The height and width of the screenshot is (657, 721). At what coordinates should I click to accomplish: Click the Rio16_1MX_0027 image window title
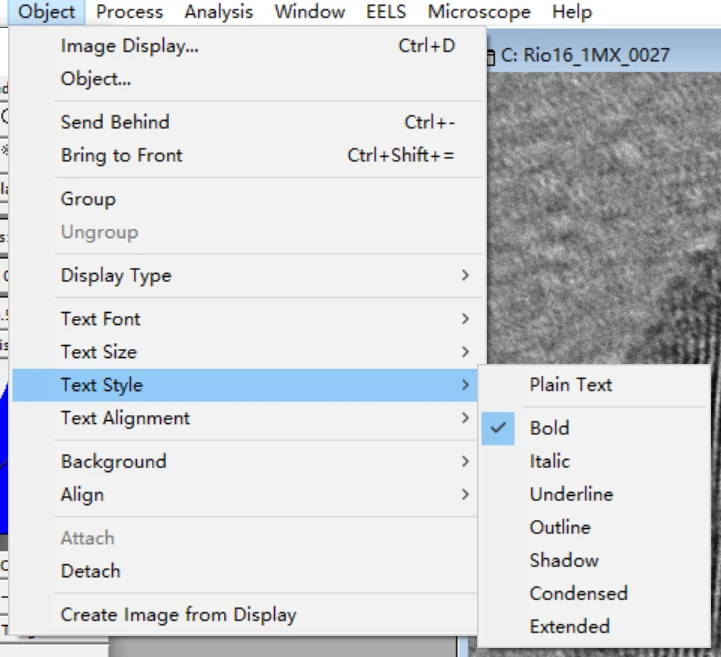(584, 55)
